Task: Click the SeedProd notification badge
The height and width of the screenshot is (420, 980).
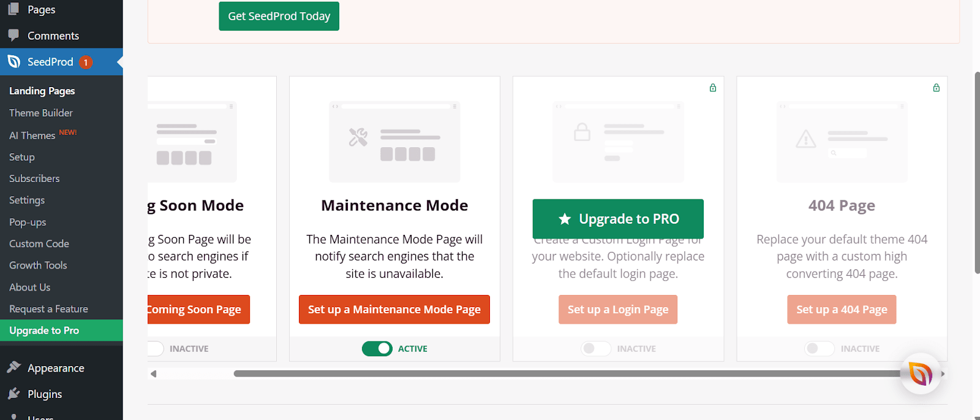Action: 86,62
